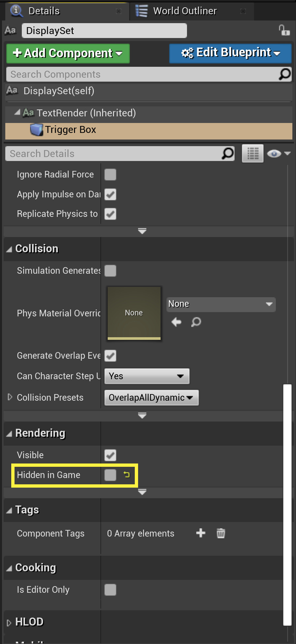Uncheck Replicate Physics to checkbox
Viewport: 296px width, 644px height.
[110, 214]
